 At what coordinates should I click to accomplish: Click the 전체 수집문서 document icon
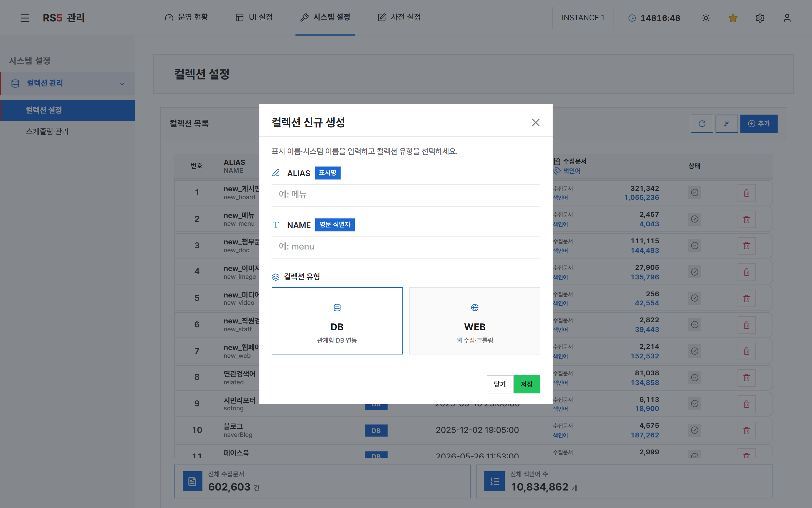[192, 481]
